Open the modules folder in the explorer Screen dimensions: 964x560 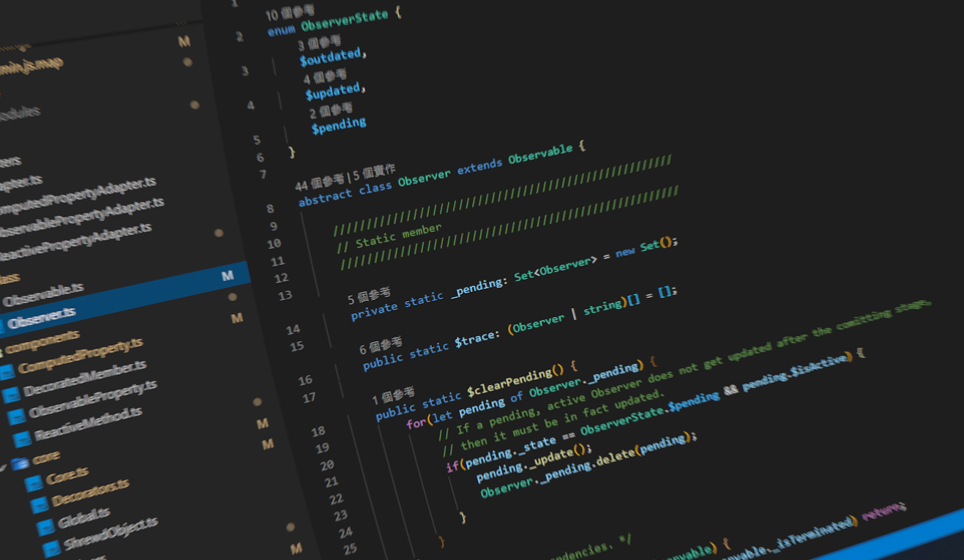coord(19,115)
